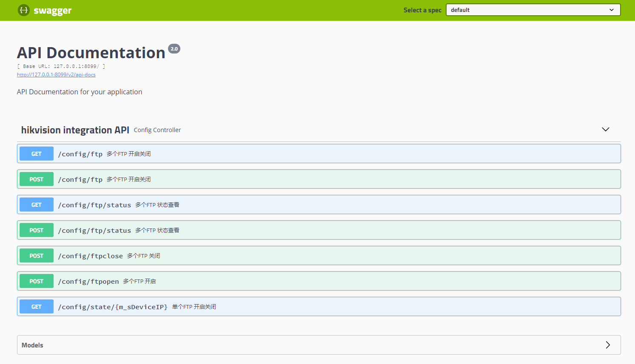Expand the POST /config/ftpclose operation row
The image size is (635, 364).
tap(298, 255)
